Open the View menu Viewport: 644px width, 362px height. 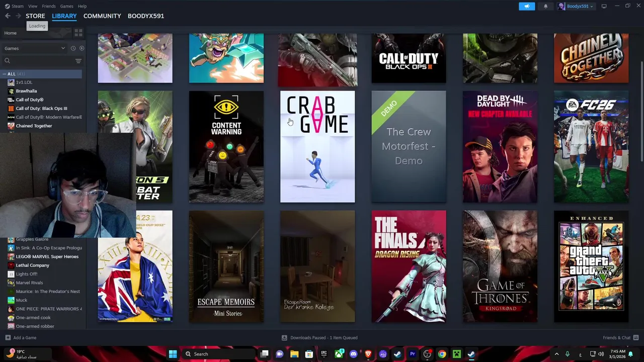tap(33, 6)
